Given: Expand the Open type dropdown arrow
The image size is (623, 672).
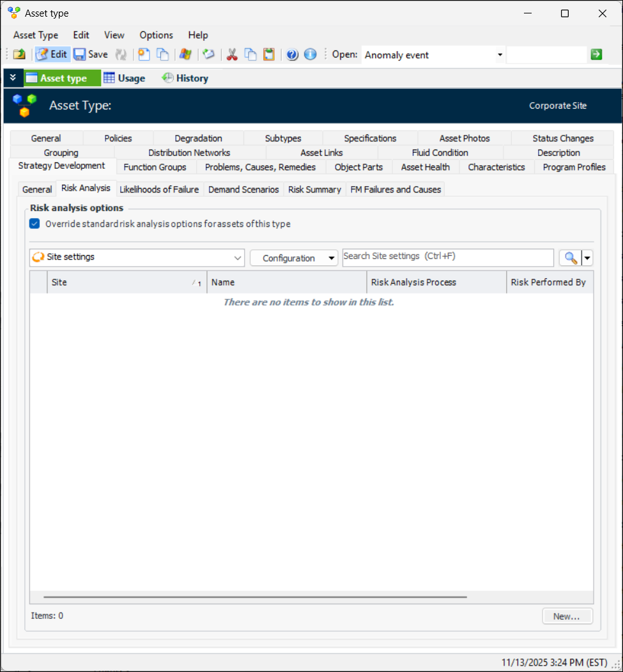Looking at the screenshot, I should click(500, 55).
